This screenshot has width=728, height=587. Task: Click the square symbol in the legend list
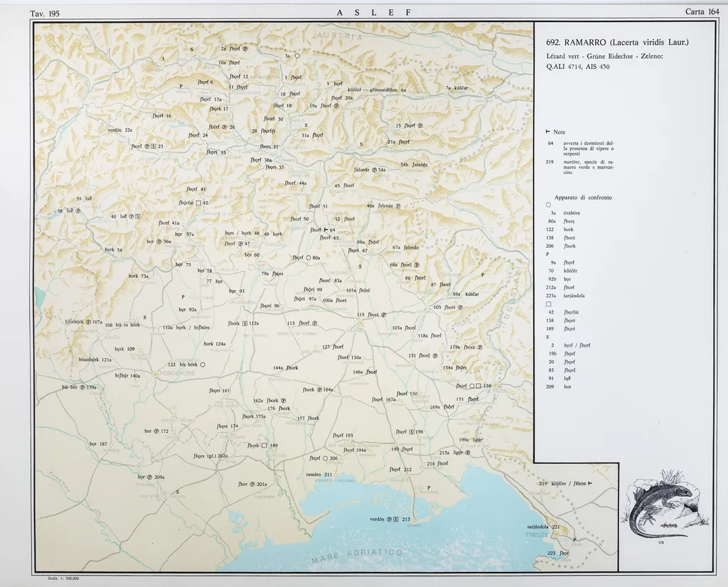(x=548, y=304)
